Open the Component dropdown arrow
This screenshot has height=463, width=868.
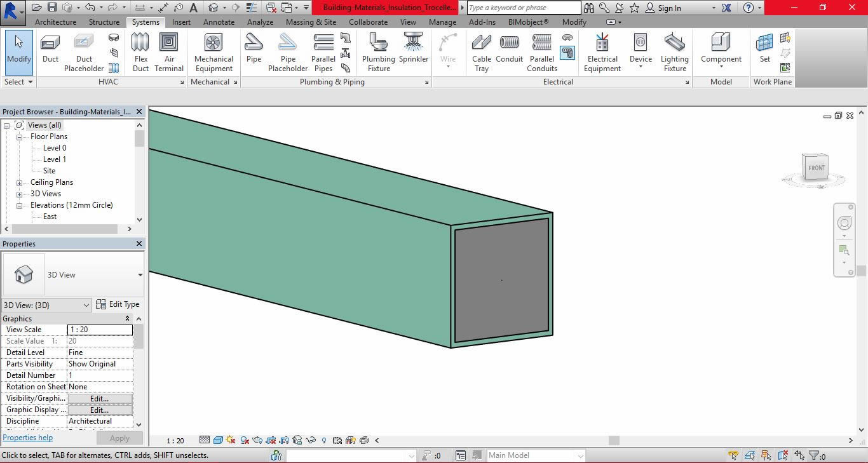pos(721,67)
